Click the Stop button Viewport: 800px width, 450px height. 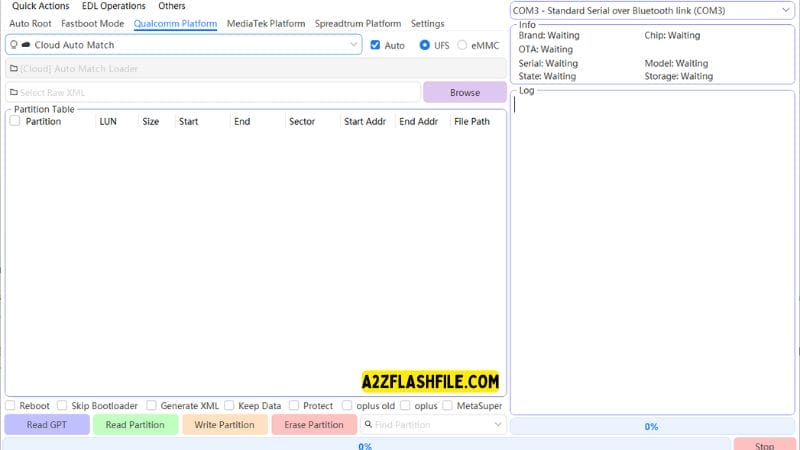(x=764, y=444)
